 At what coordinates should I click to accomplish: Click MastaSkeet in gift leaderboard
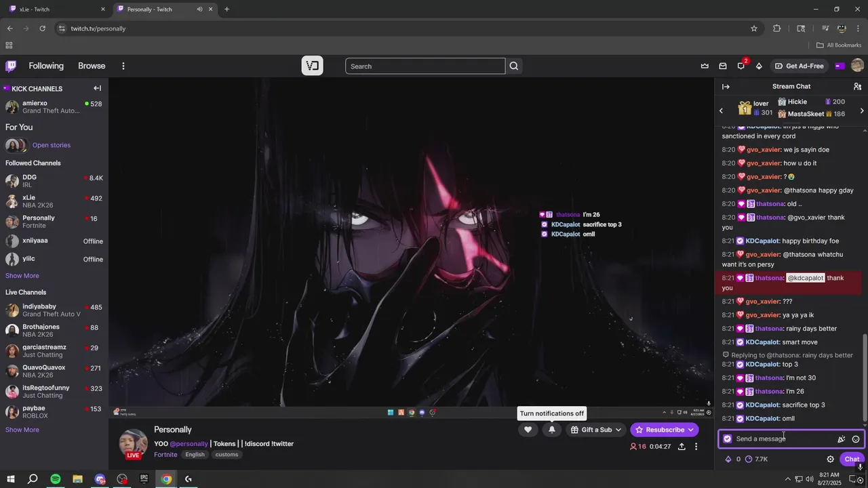click(x=806, y=114)
